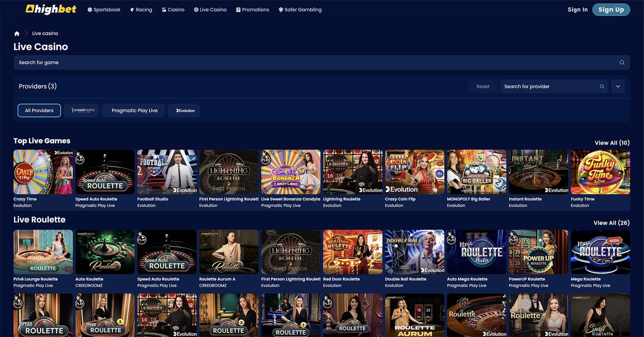Open the Crazy Time game thumbnail
The image size is (644, 337).
tap(43, 172)
